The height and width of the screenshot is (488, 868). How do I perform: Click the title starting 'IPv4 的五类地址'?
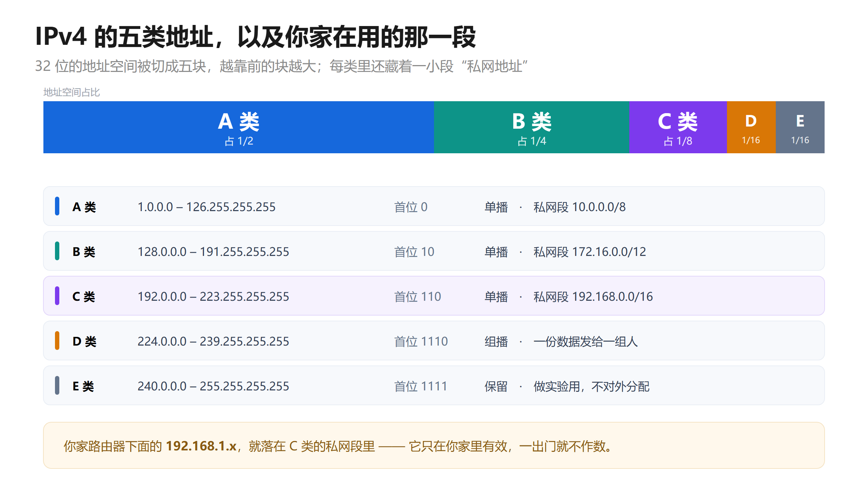255,37
